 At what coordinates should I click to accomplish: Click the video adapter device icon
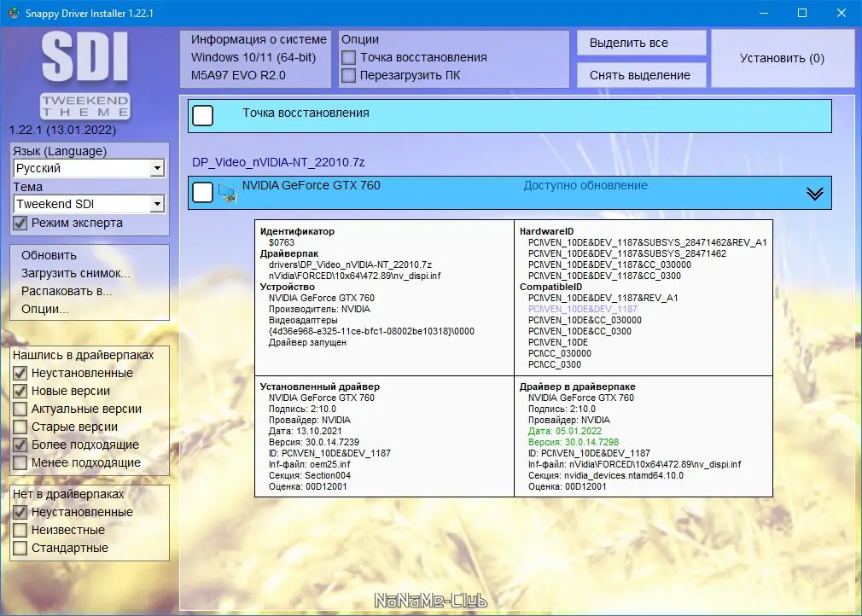227,194
